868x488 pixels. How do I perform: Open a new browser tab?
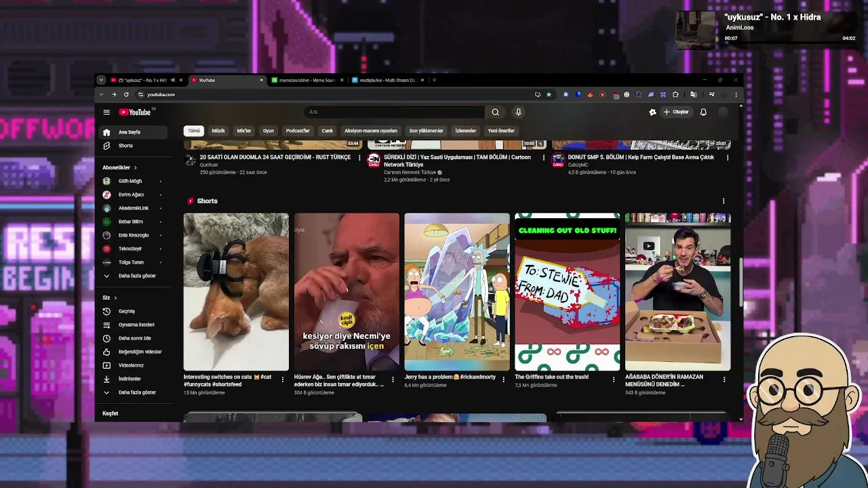435,80
